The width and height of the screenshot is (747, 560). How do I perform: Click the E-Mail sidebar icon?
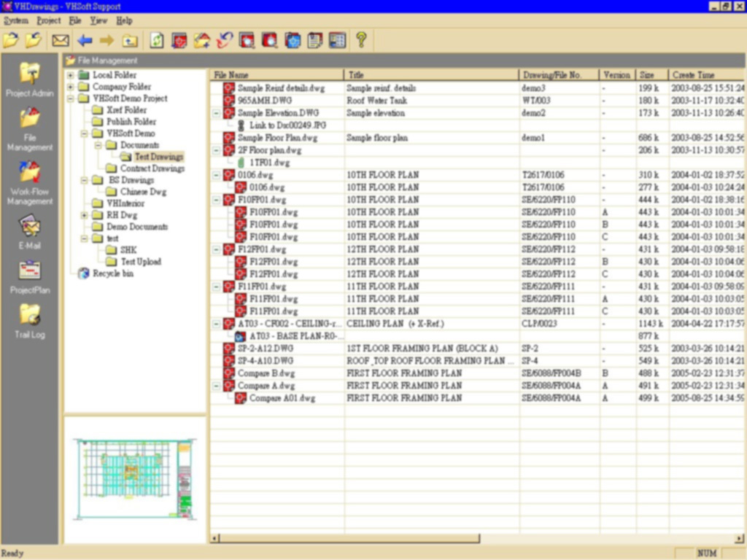[x=30, y=227]
